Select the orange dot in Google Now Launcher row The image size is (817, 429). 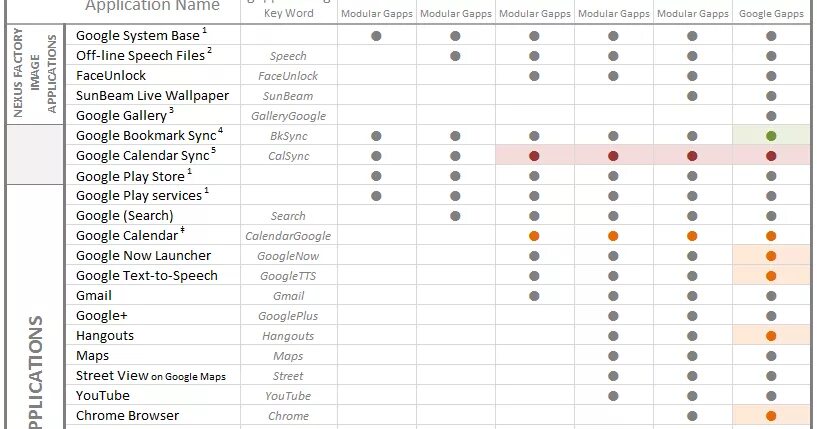coord(771,256)
